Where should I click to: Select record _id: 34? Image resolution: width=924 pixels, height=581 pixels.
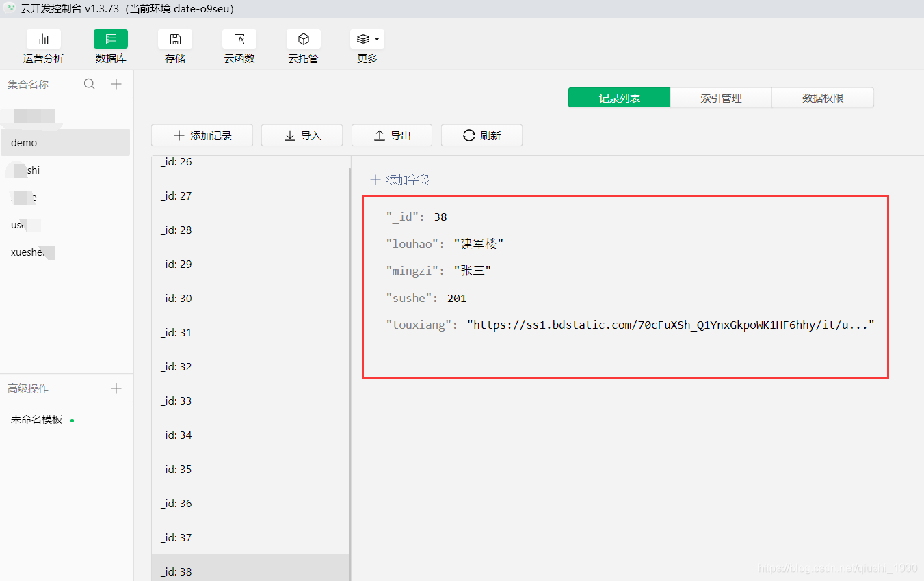[x=250, y=435]
